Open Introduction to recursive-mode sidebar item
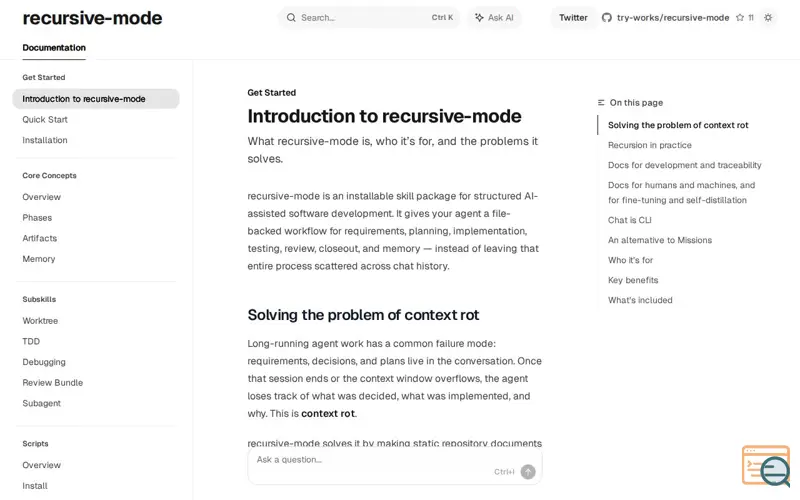 click(x=96, y=99)
